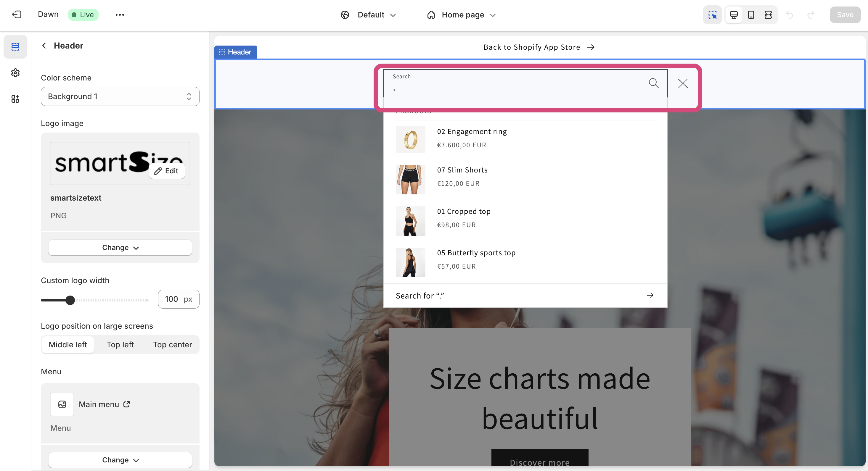The height and width of the screenshot is (471, 868).
Task: Select Top center logo position
Action: [x=172, y=344]
